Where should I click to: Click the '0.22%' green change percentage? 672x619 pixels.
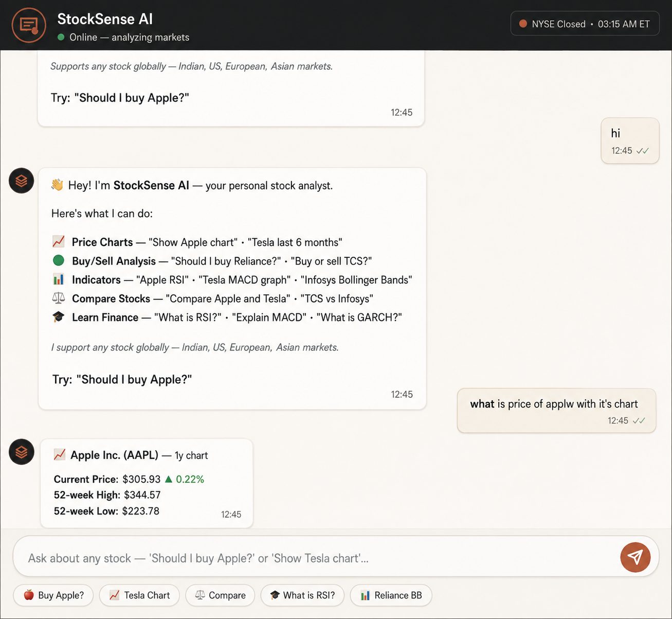(190, 479)
